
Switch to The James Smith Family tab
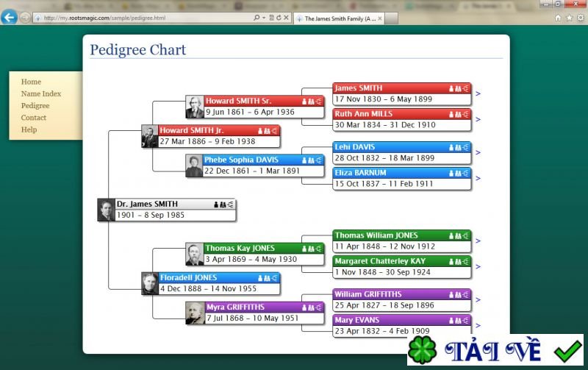point(339,18)
